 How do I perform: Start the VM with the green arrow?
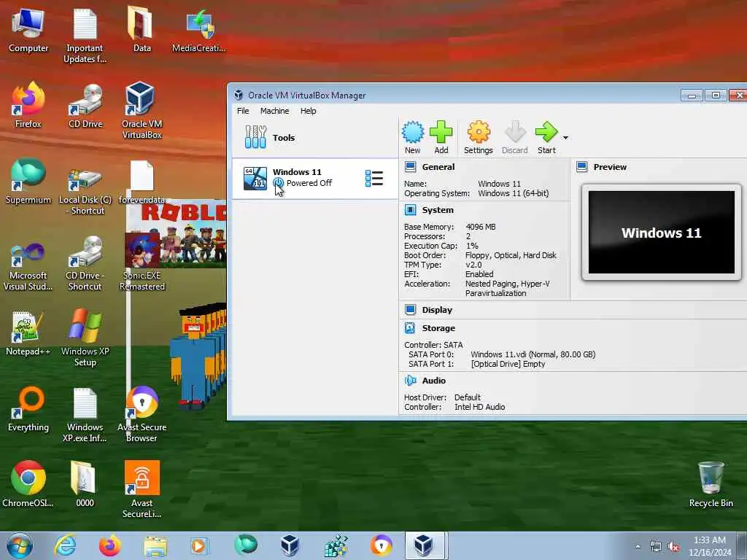pos(546,137)
